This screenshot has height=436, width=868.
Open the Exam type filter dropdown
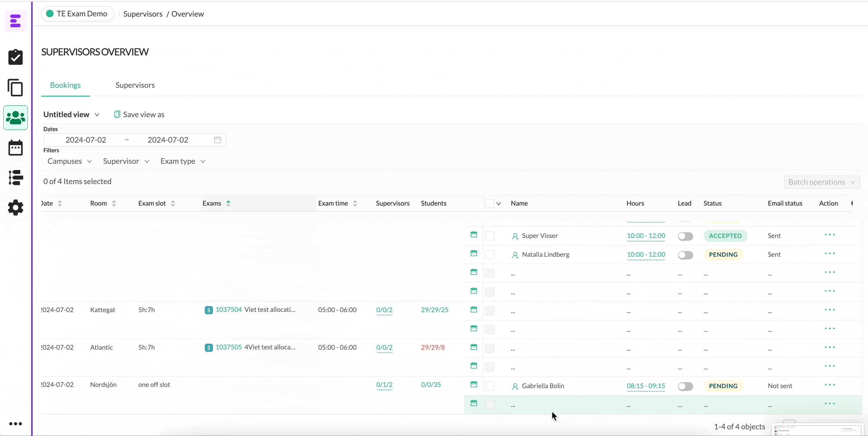(183, 161)
